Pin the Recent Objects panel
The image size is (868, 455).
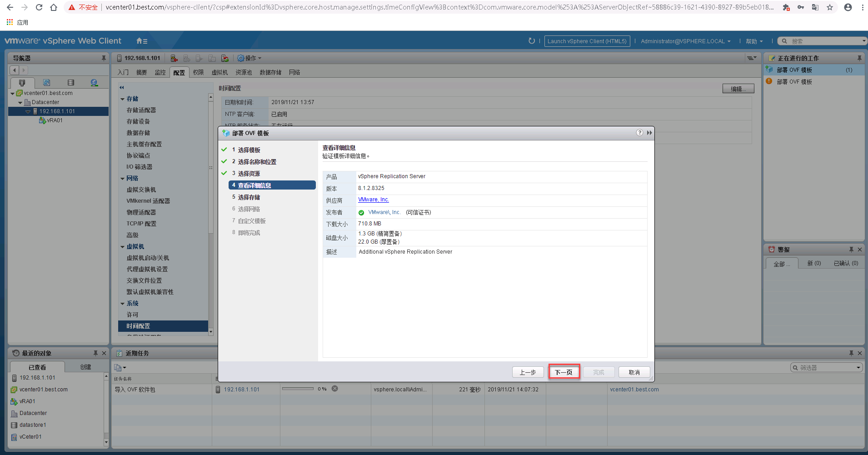95,353
